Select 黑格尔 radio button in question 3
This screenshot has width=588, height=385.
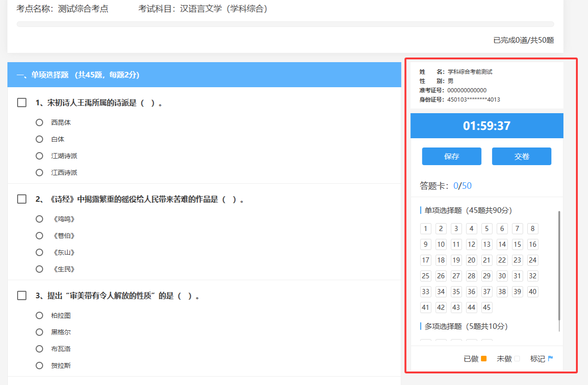[x=39, y=332]
